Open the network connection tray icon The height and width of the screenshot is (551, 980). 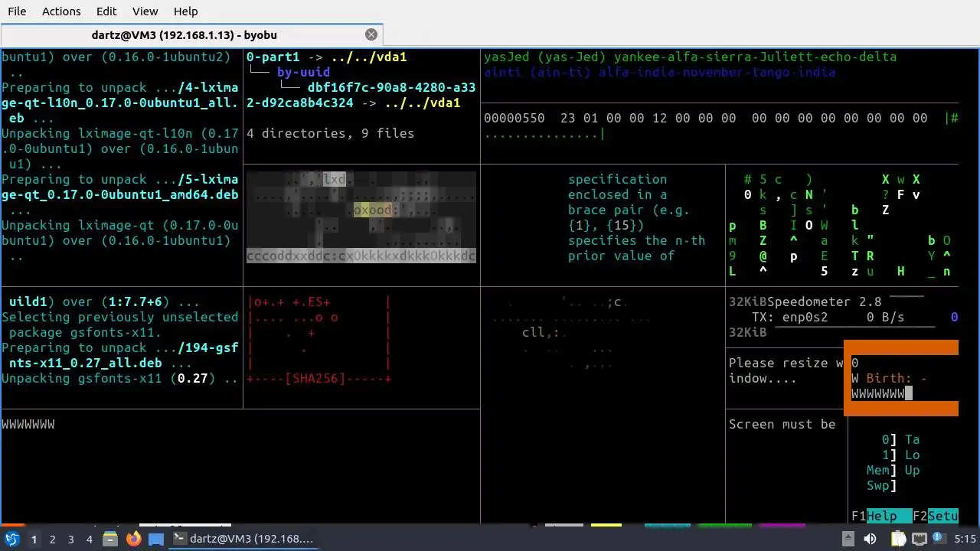(x=919, y=539)
